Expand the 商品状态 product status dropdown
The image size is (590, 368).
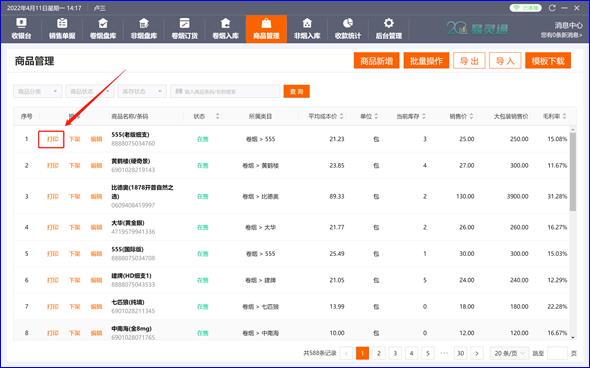coord(90,91)
